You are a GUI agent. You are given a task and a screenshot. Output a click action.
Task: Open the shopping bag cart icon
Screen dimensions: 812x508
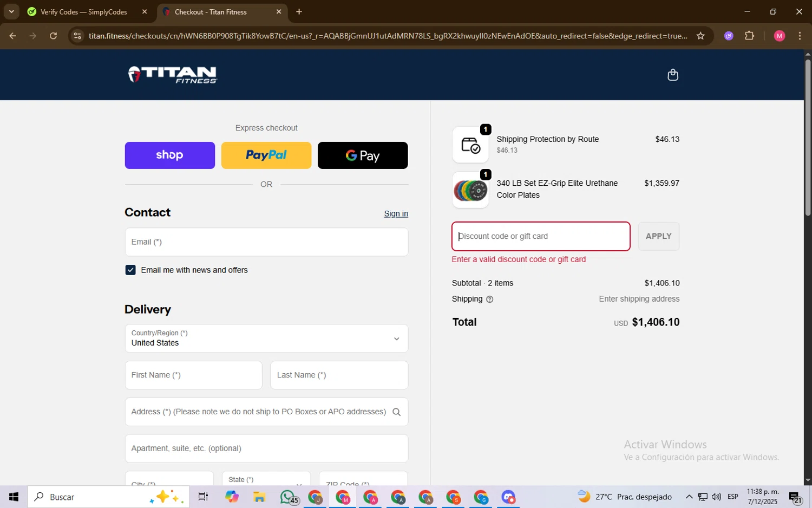(673, 75)
